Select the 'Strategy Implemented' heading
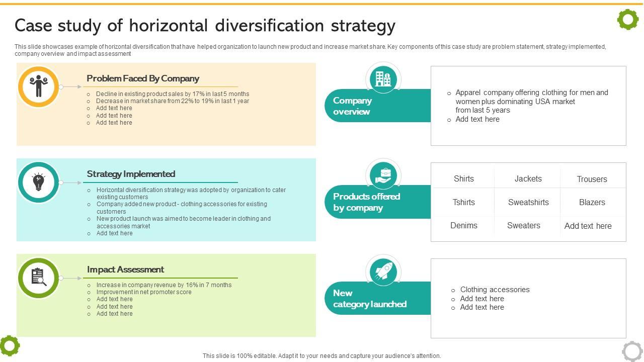The image size is (644, 362). point(131,174)
